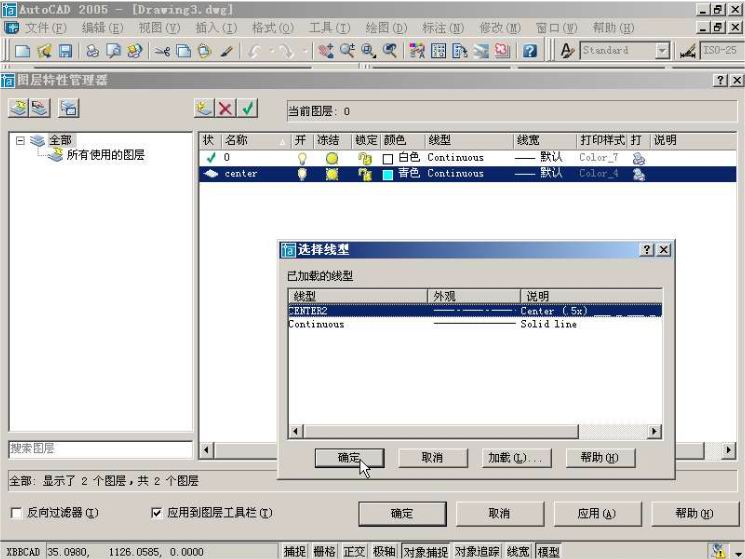Open the Standard text style dropdown
Image resolution: width=745 pixels, height=559 pixels.
pos(662,50)
